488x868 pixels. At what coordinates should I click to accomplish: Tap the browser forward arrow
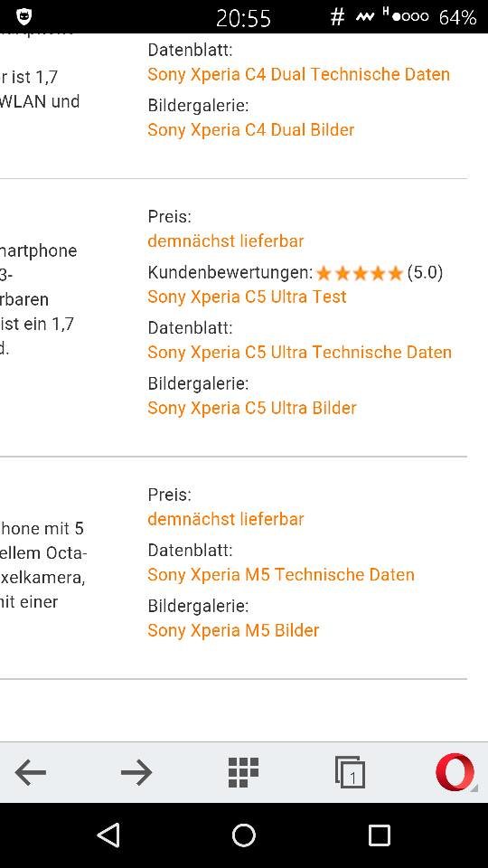(136, 772)
